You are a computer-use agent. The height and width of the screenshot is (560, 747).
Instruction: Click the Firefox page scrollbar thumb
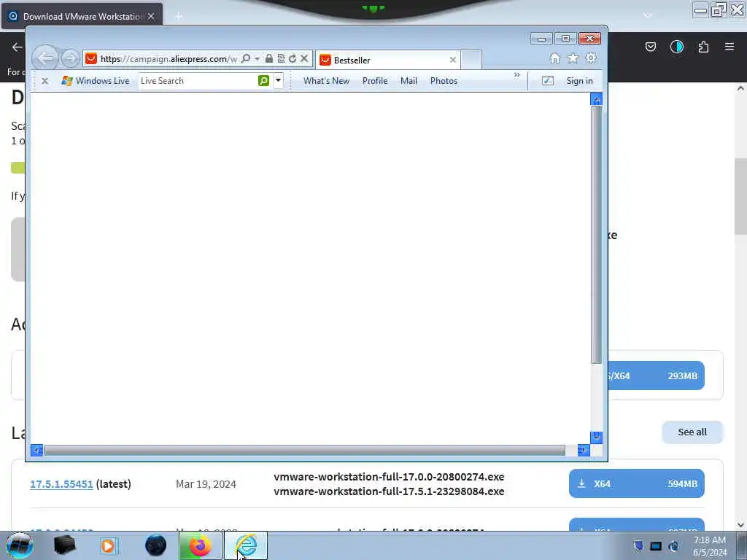741,196
